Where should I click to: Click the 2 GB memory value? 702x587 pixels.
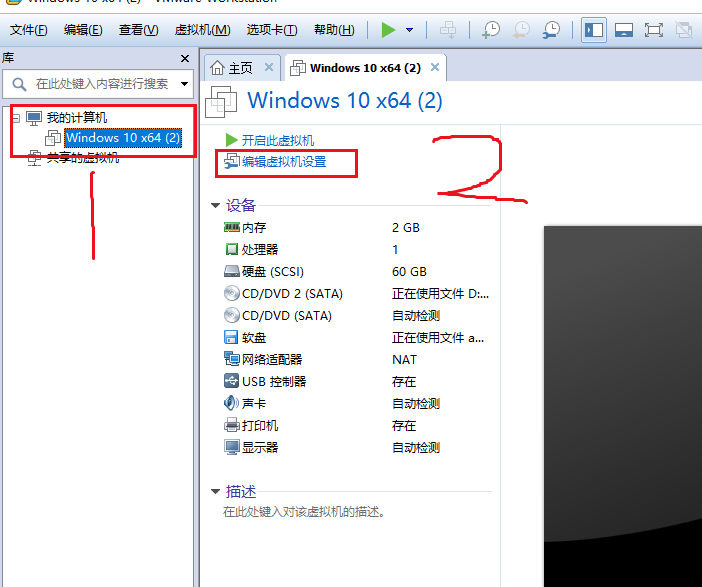(x=406, y=227)
